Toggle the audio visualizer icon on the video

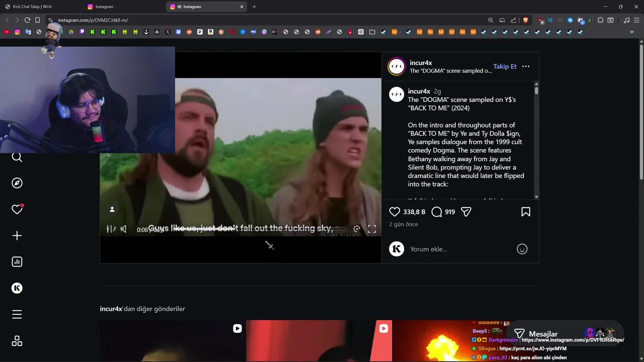(111, 229)
